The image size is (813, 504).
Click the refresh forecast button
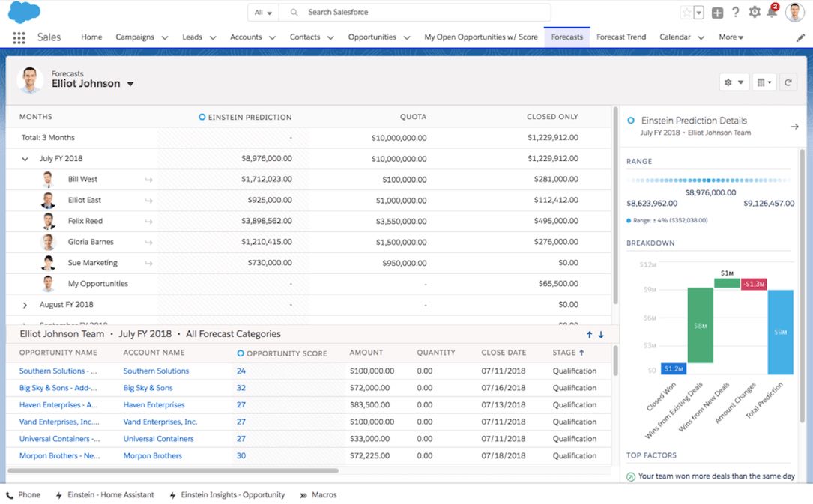788,82
